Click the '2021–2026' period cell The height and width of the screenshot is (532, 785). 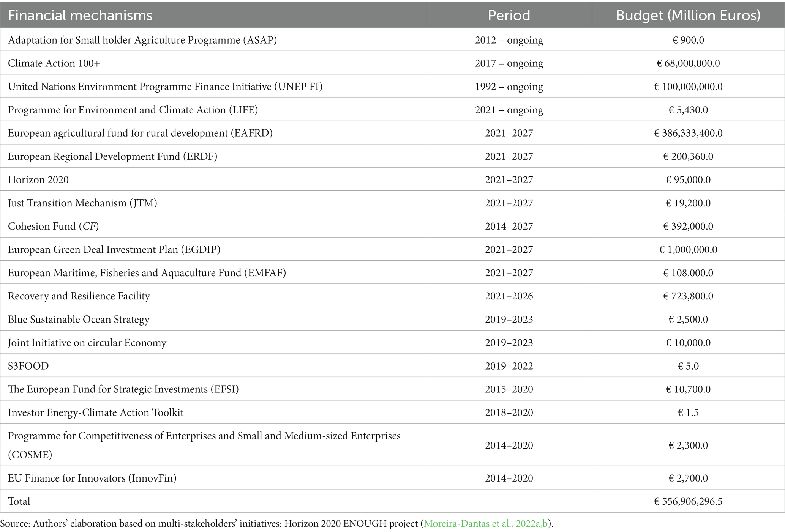pos(509,296)
